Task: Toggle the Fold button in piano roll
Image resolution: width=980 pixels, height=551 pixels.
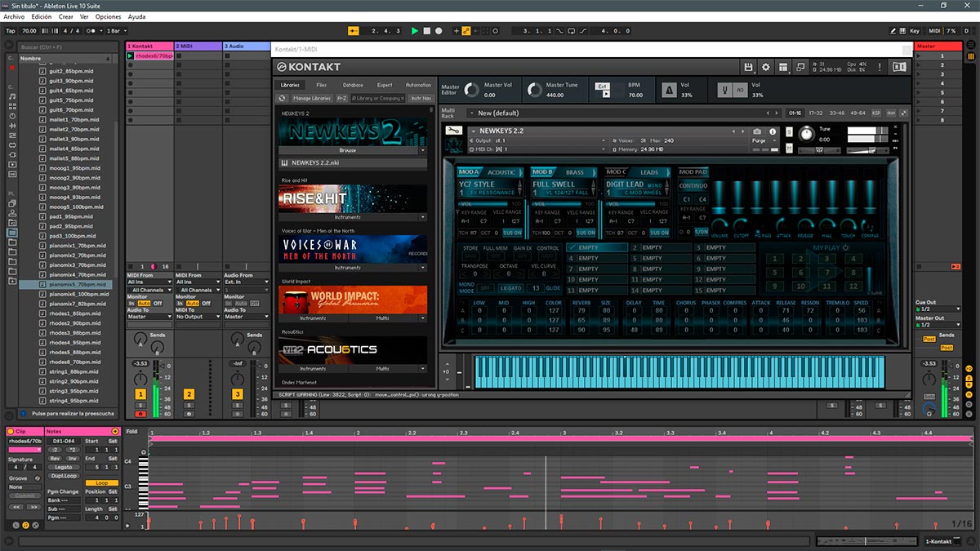Action: pyautogui.click(x=132, y=431)
